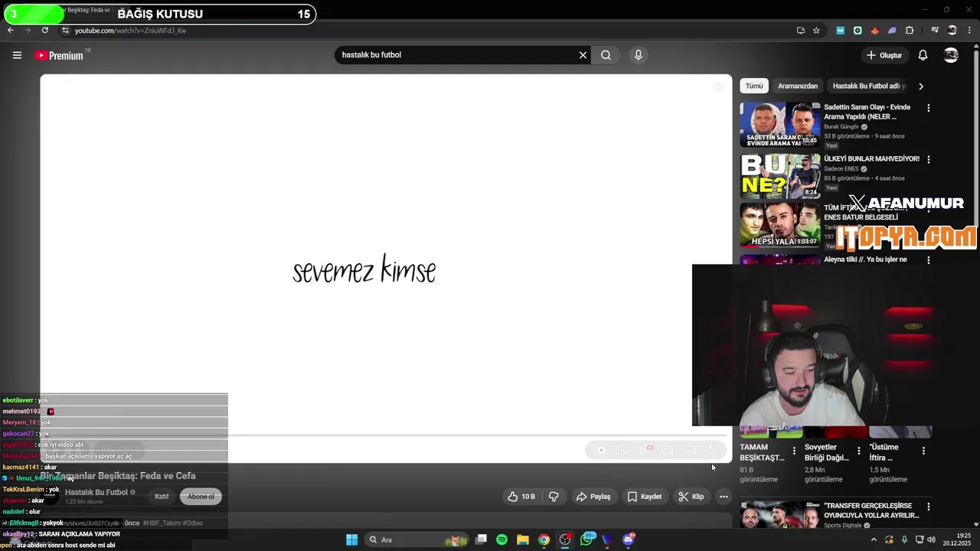
Task: Show more filter chips with right arrow
Action: click(x=920, y=86)
